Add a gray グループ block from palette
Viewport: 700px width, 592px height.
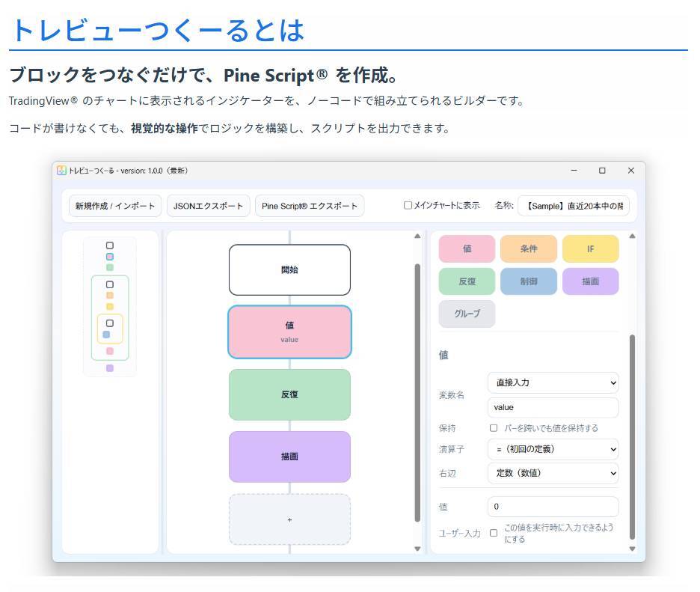pos(467,314)
